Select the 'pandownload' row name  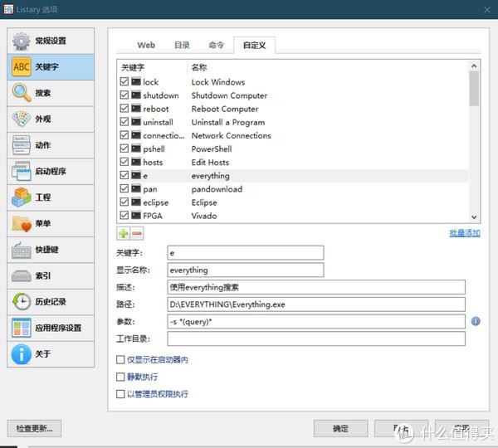coord(217,189)
